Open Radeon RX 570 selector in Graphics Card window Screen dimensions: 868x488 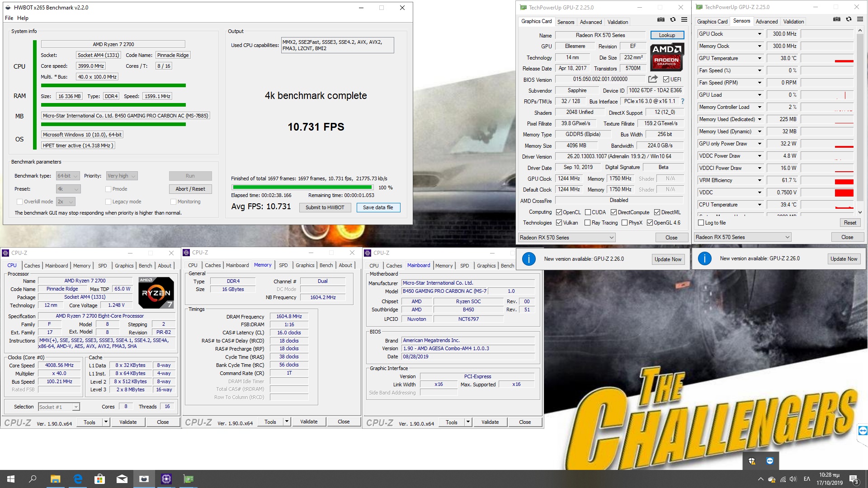(567, 238)
